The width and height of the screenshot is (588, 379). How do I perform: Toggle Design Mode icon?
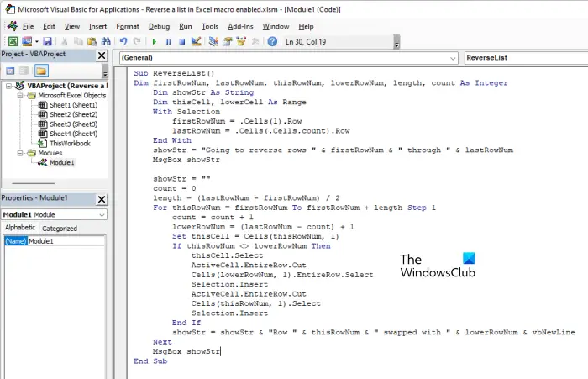coord(196,41)
